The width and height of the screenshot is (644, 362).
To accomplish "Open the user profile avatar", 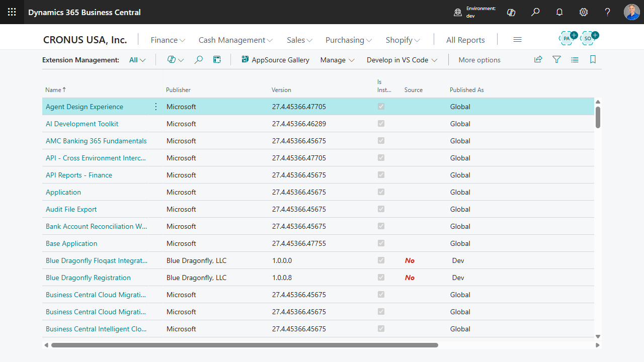I will click(x=632, y=12).
